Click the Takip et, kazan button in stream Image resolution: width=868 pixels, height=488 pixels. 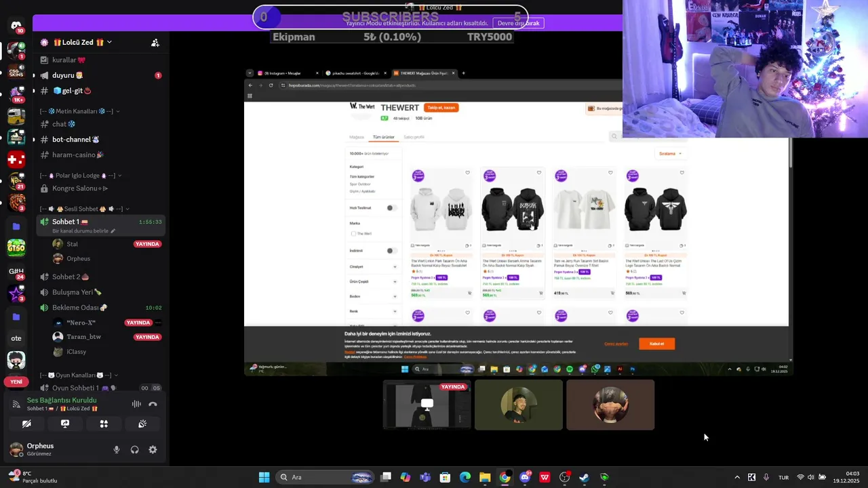tap(441, 108)
